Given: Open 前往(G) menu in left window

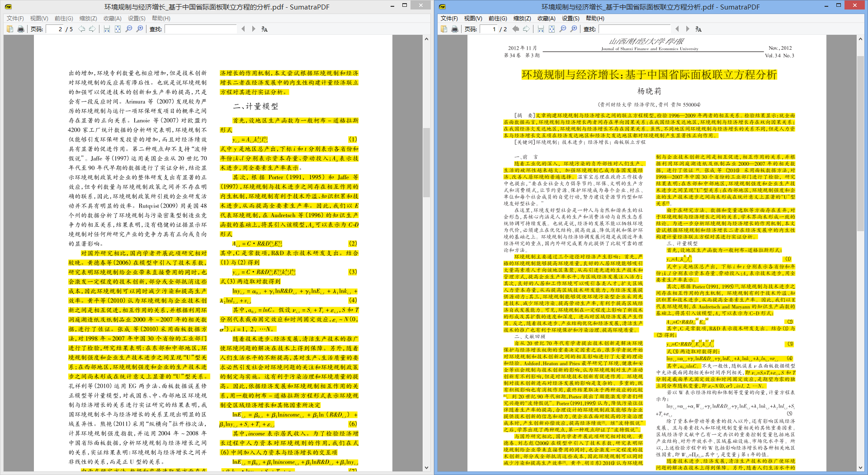Looking at the screenshot, I should coord(64,18).
